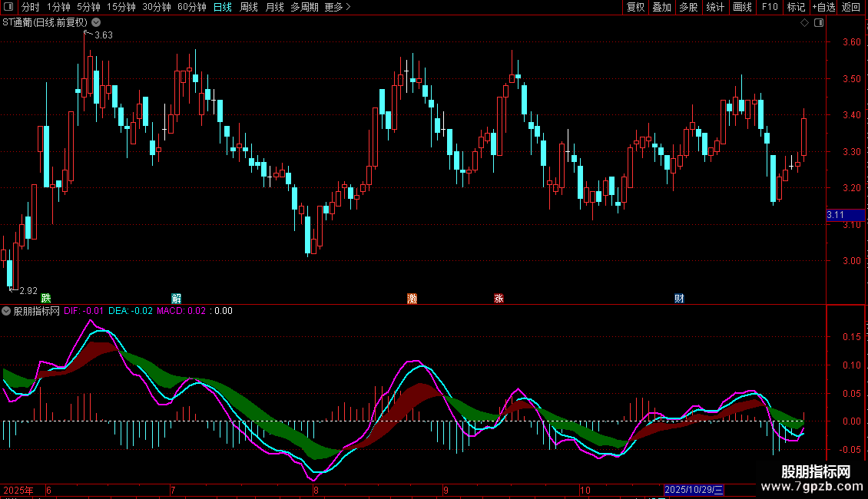Switch to 分时 intraday view
The height and width of the screenshot is (499, 868).
pos(30,7)
